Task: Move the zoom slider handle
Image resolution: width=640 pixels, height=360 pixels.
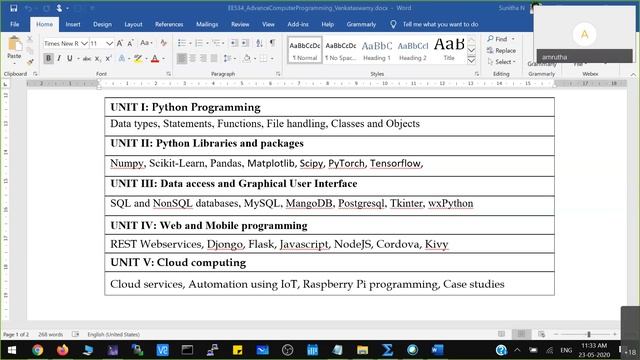Action: click(589, 334)
